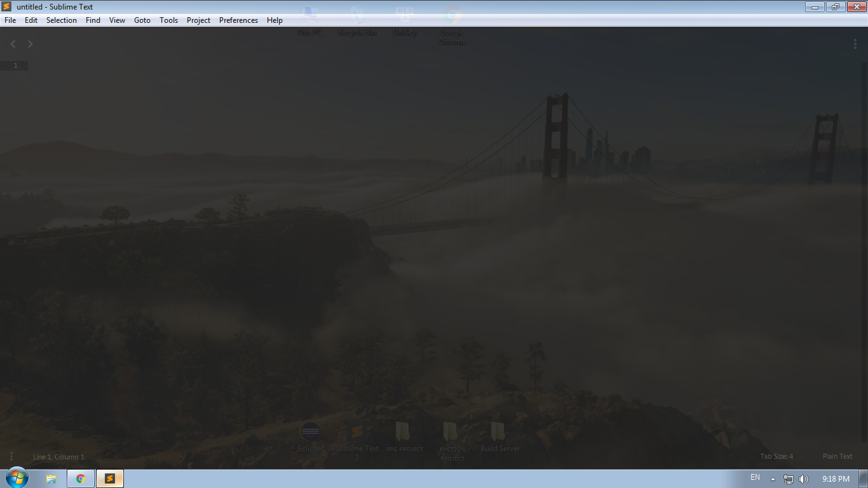Close the Sublime Text window
Image resolution: width=868 pixels, height=488 pixels.
click(x=855, y=7)
